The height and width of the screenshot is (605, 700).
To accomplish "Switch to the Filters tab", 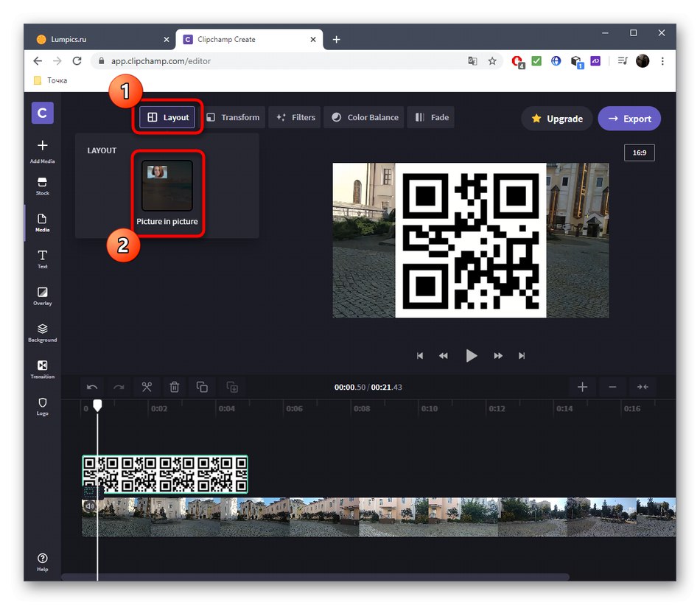I will (295, 117).
